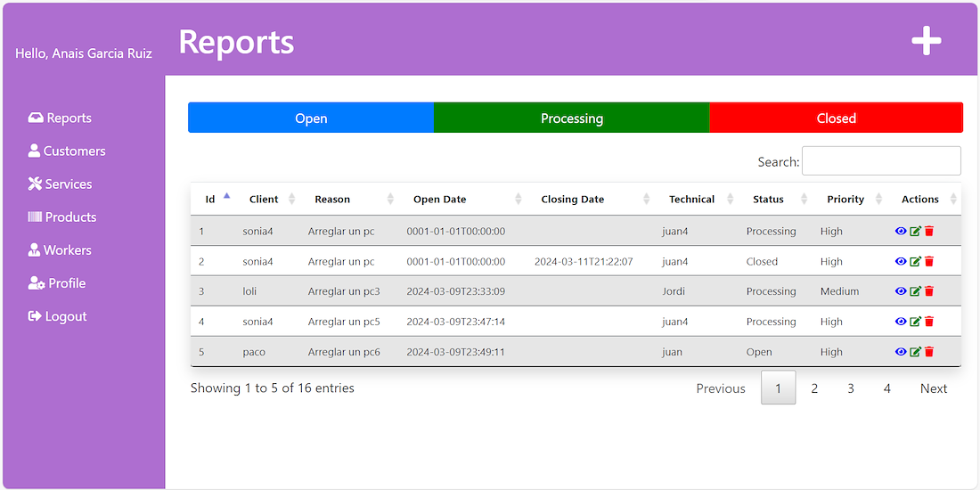The width and height of the screenshot is (980, 490).
Task: Sort table by Open Date column
Action: click(x=439, y=200)
